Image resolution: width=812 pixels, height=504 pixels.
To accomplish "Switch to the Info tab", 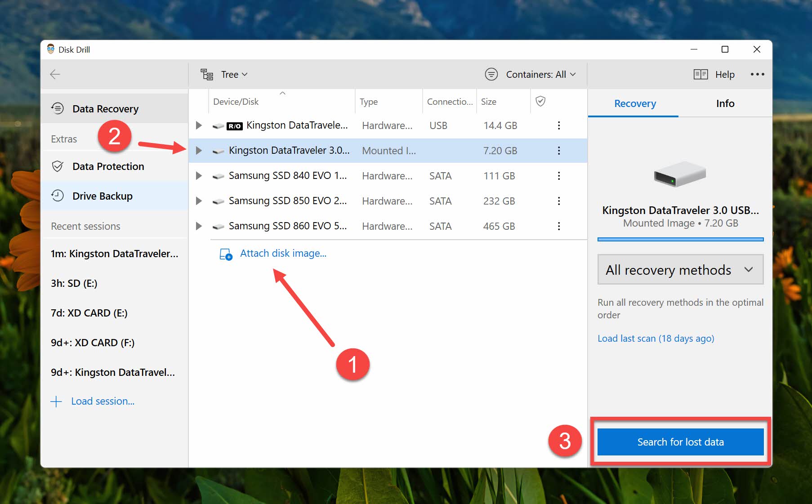I will (x=725, y=103).
